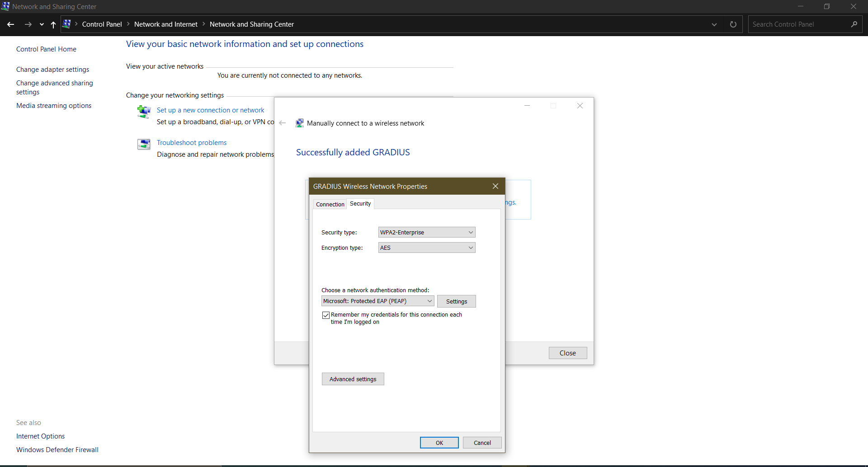Click the Troubleshoot problems icon
Image resolution: width=868 pixels, height=467 pixels.
pyautogui.click(x=144, y=144)
